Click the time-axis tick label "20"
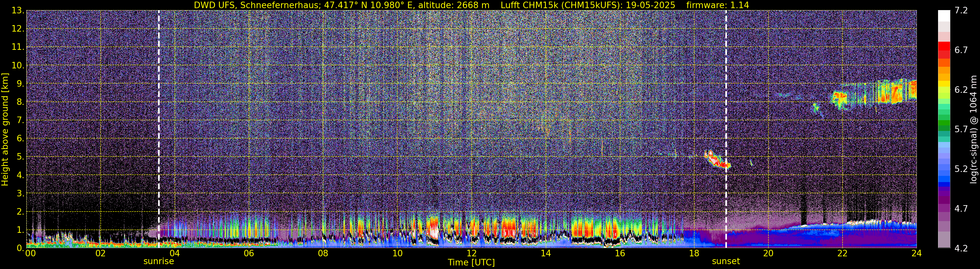This screenshot has height=269, width=980. tap(768, 253)
